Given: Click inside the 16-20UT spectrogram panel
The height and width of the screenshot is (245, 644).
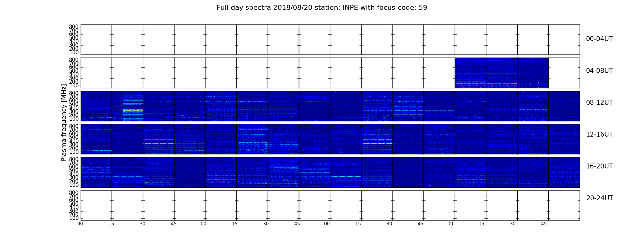Looking at the screenshot, I should (330, 172).
